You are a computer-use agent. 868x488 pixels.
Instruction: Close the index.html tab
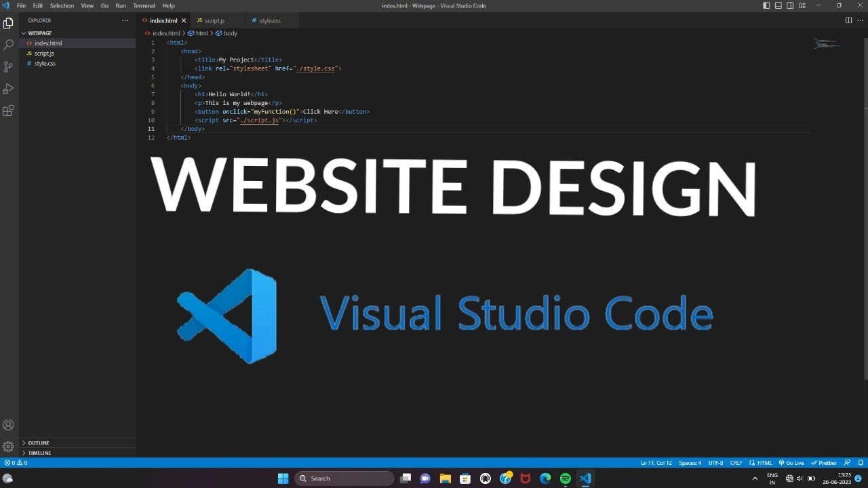(183, 20)
